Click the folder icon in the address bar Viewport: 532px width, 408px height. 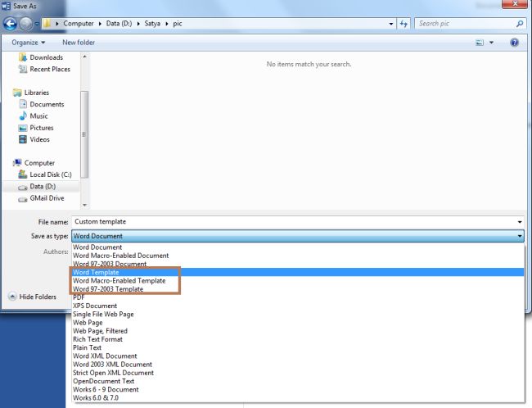point(47,24)
